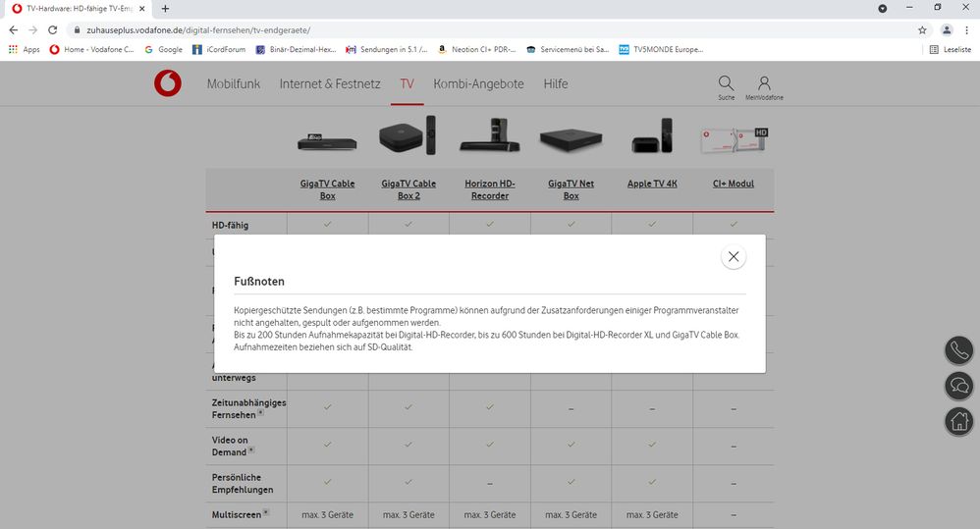
Task: Open MeinVodafone account icon
Action: pyautogui.click(x=764, y=87)
